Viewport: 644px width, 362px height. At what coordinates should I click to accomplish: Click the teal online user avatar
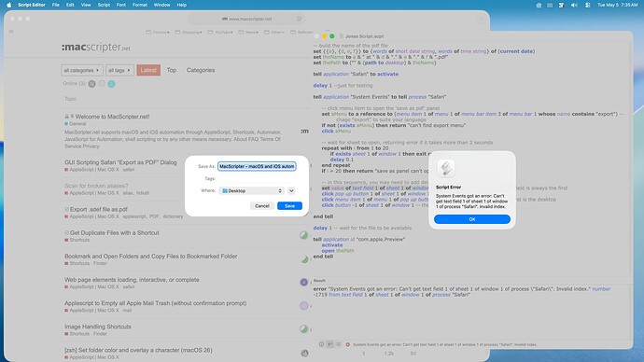(111, 84)
